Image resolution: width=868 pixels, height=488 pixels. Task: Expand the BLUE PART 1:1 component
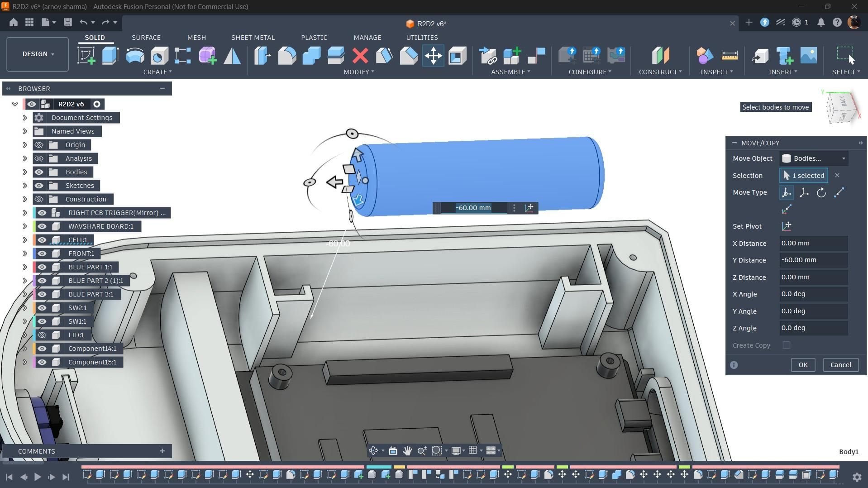tap(25, 267)
